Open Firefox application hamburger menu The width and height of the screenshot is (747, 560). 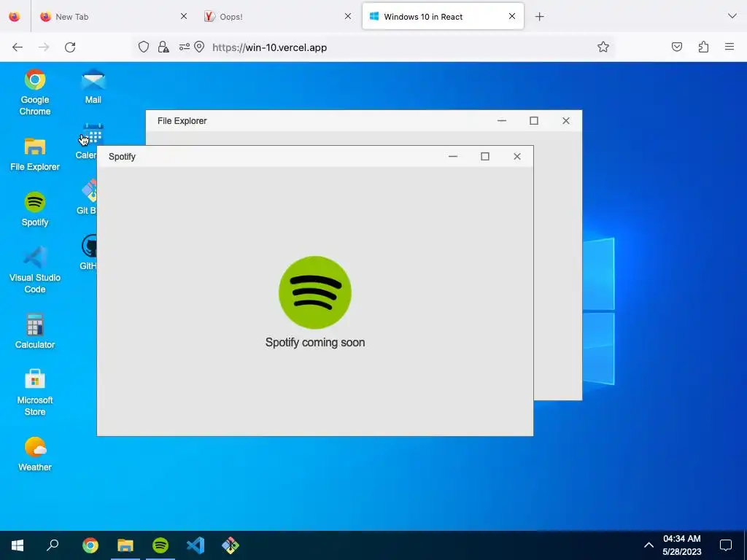coord(729,47)
